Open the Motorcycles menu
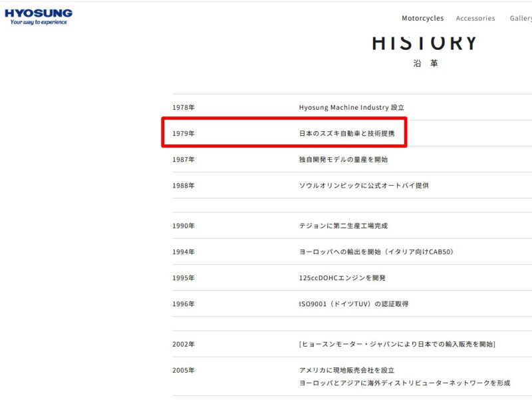Image resolution: width=532 pixels, height=400 pixels. pyautogui.click(x=422, y=19)
